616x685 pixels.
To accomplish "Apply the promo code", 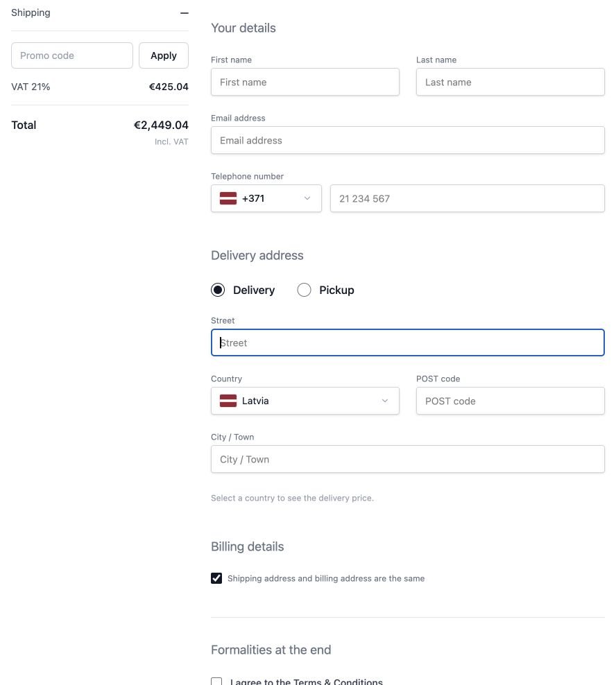I will 164,55.
